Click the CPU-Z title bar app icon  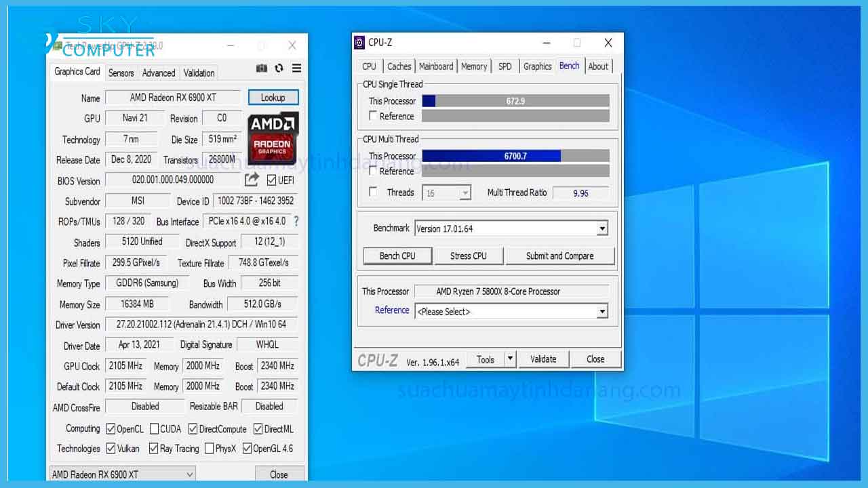pyautogui.click(x=359, y=43)
